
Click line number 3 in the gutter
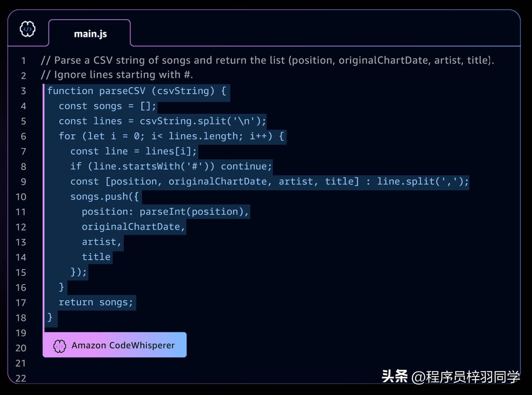point(23,91)
